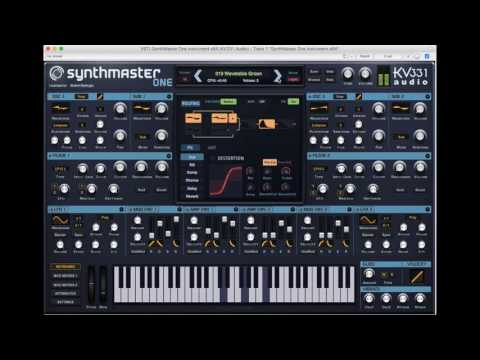Choose the LFO 2 sine waveform icon

pos(368,220)
